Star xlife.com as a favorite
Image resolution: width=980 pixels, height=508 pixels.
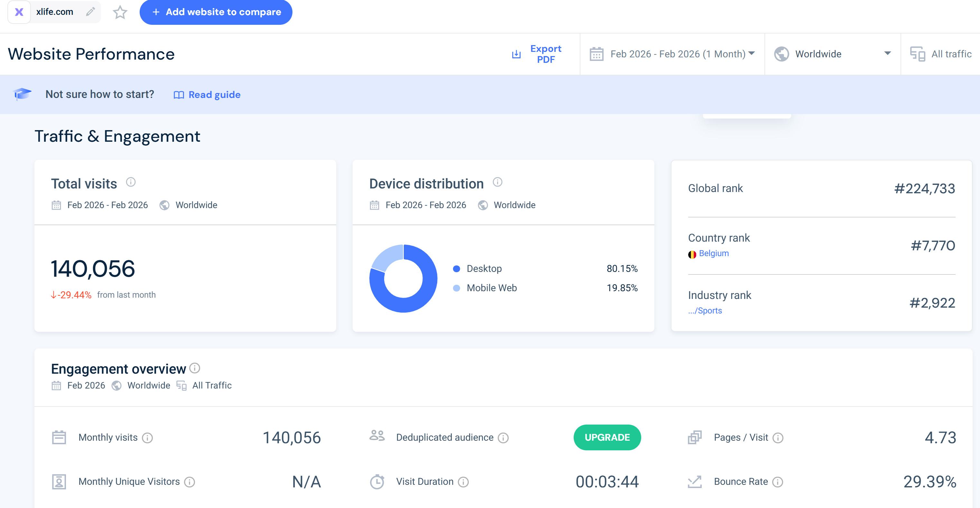pyautogui.click(x=120, y=12)
